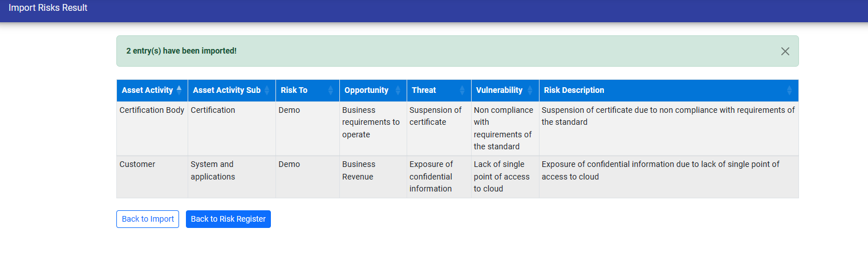Viewport: 868px width, 265px height.
Task: Toggle Opportunity column sort arrows
Action: click(398, 91)
